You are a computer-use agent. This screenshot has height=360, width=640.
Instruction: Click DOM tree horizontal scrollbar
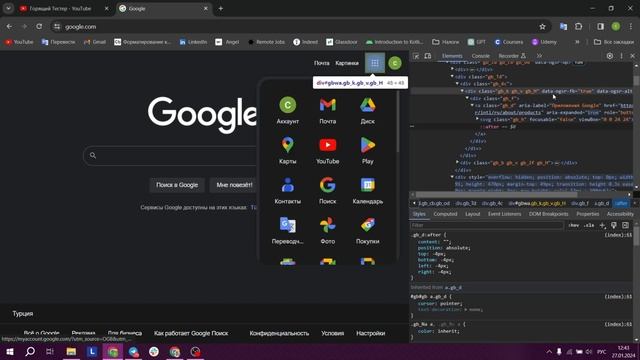(x=496, y=195)
